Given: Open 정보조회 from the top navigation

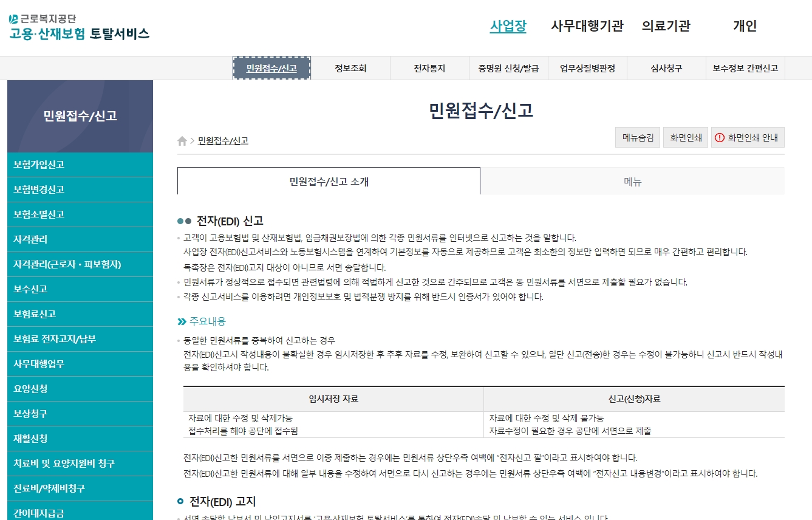Looking at the screenshot, I should (350, 68).
